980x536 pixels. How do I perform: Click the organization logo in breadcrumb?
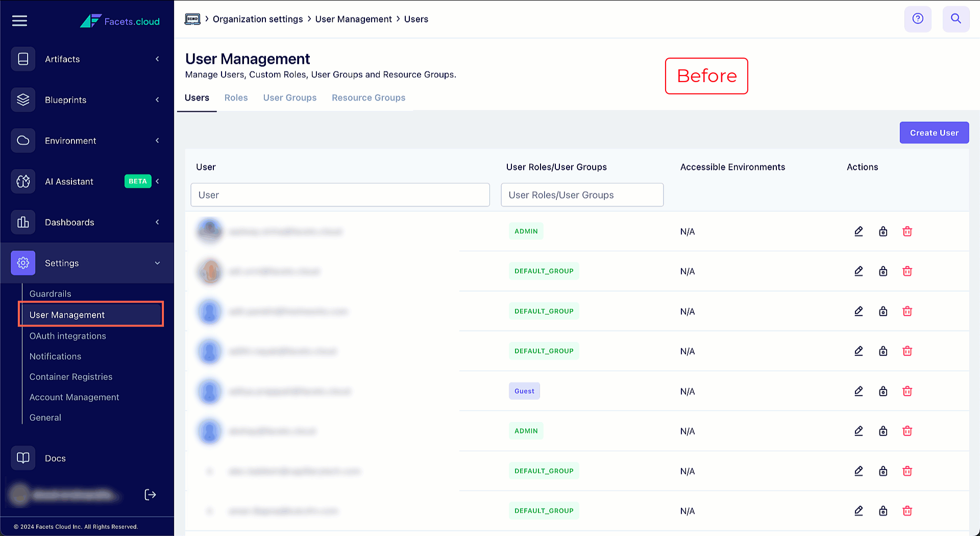coord(192,19)
